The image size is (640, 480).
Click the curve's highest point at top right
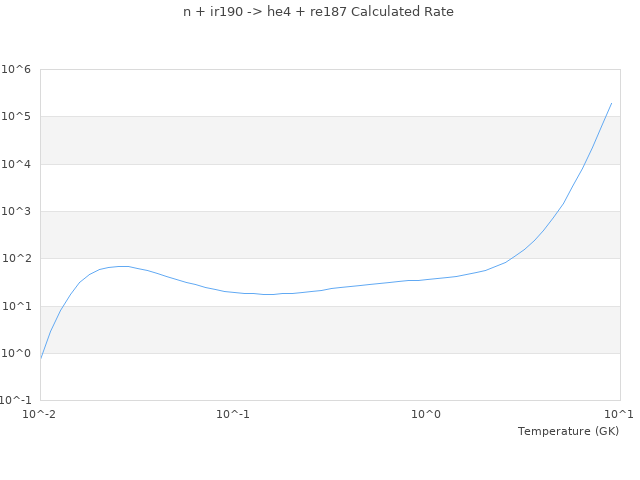coord(611,103)
